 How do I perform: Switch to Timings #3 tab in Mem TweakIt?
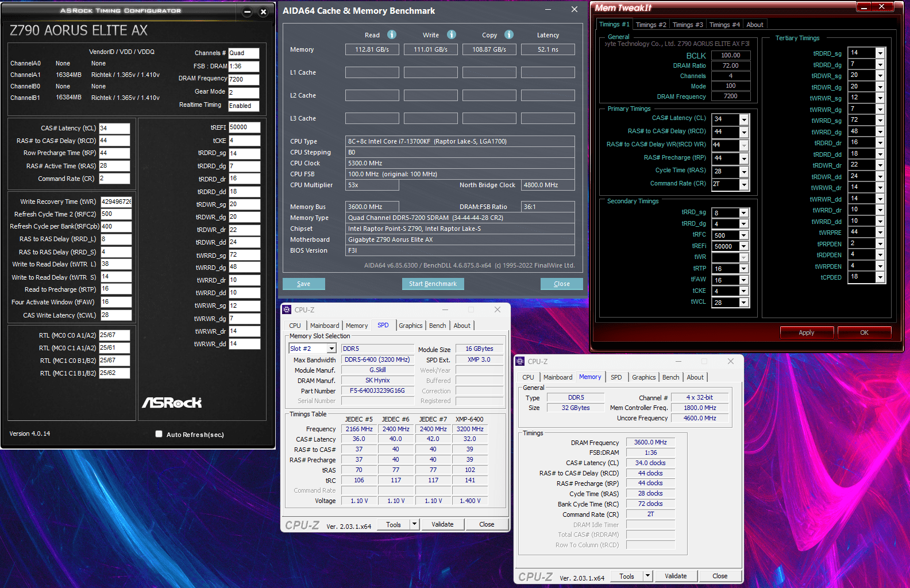(688, 25)
